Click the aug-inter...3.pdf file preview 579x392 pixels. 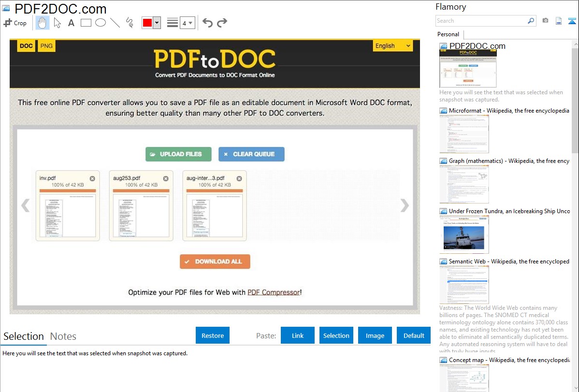[215, 216]
